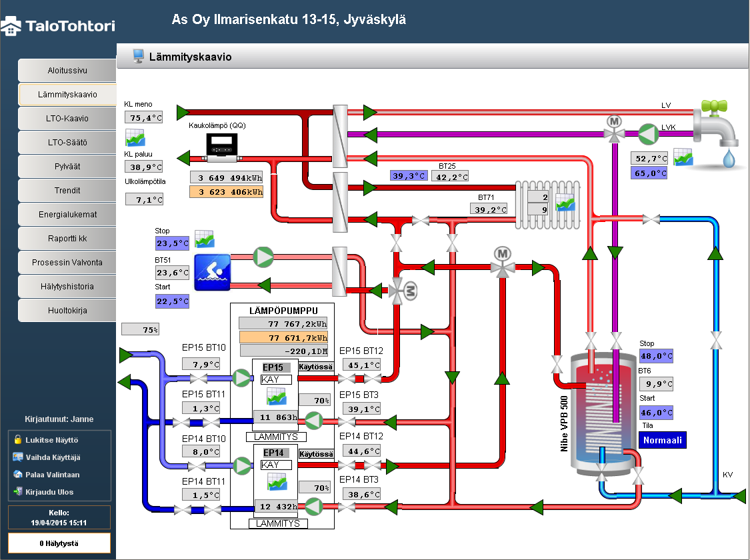This screenshot has width=750, height=560.
Task: Click the Normaali tank status button
Action: 663,440
